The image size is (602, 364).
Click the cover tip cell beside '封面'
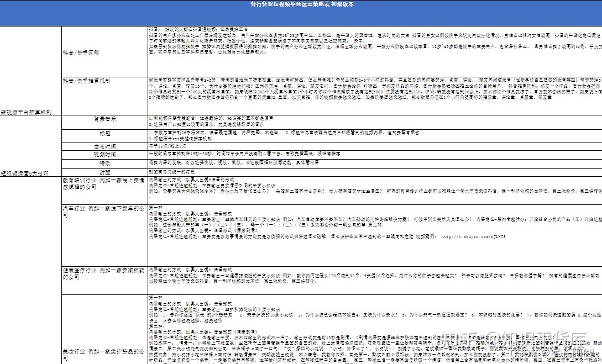click(172, 172)
